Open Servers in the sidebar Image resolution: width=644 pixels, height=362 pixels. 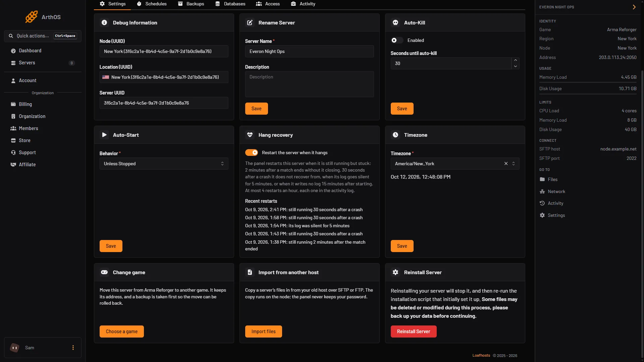[x=43, y=63]
